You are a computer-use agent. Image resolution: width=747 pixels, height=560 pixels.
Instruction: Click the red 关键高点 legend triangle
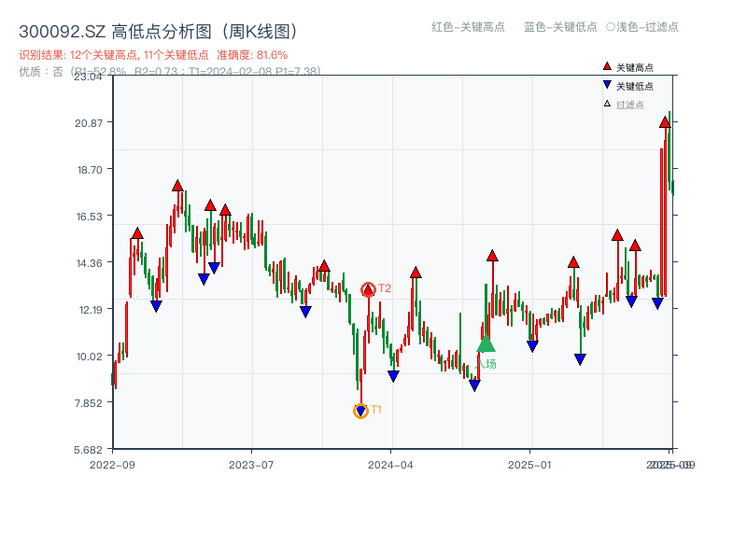pos(607,66)
